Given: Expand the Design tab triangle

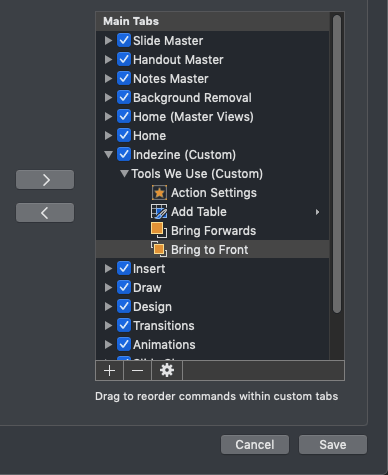Looking at the screenshot, I should coord(108,306).
